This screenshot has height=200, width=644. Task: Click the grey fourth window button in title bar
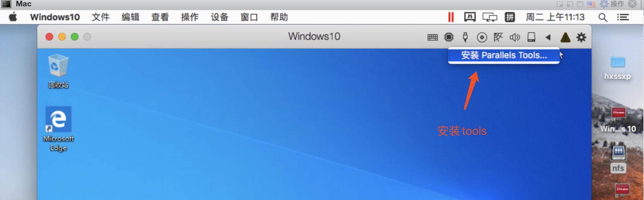coord(87,37)
